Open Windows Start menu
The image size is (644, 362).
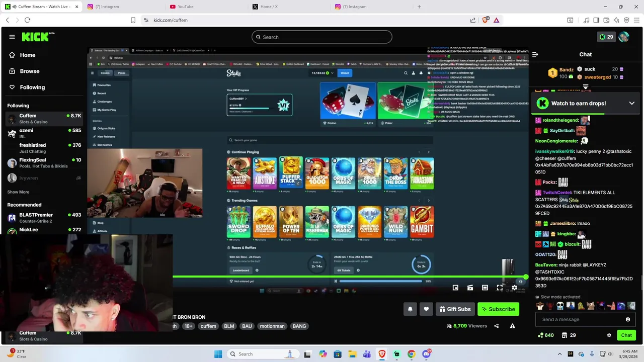pyautogui.click(x=218, y=354)
